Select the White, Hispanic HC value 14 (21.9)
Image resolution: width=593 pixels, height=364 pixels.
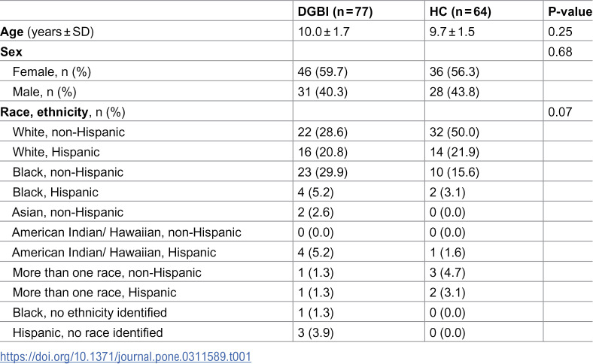click(455, 152)
